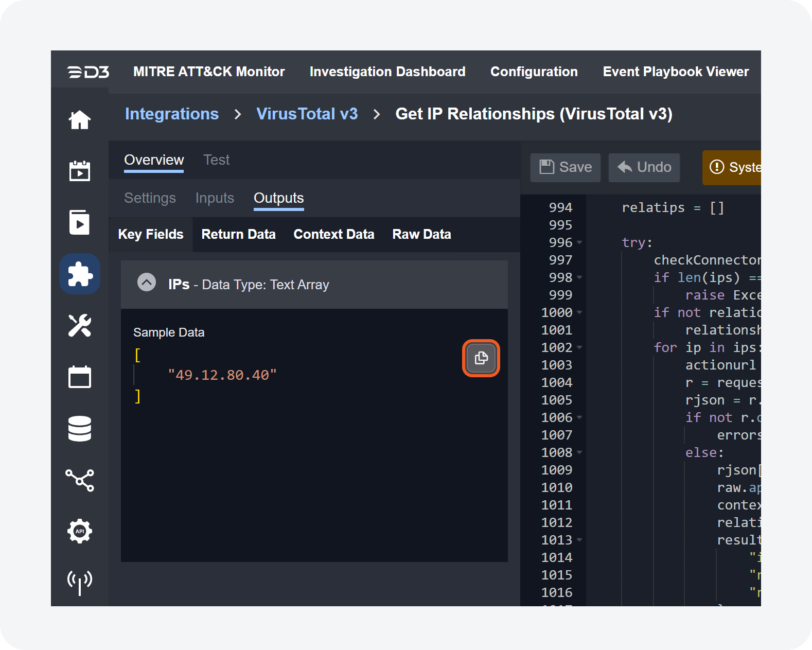Image resolution: width=812 pixels, height=650 pixels.
Task: Collapse the IPs Text Array section
Action: click(147, 283)
